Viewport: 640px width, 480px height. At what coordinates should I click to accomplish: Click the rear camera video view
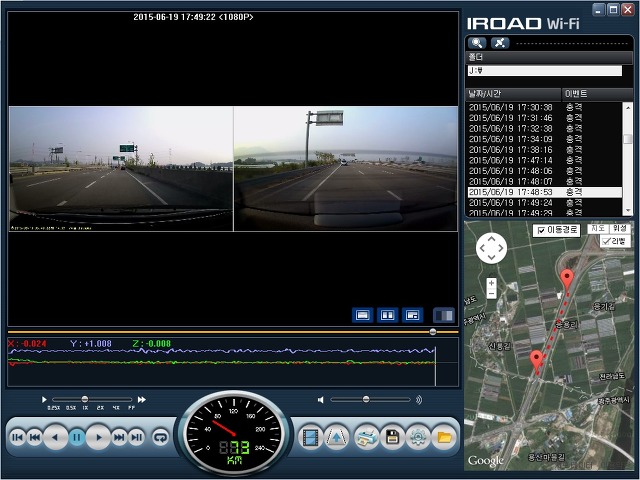[346, 169]
